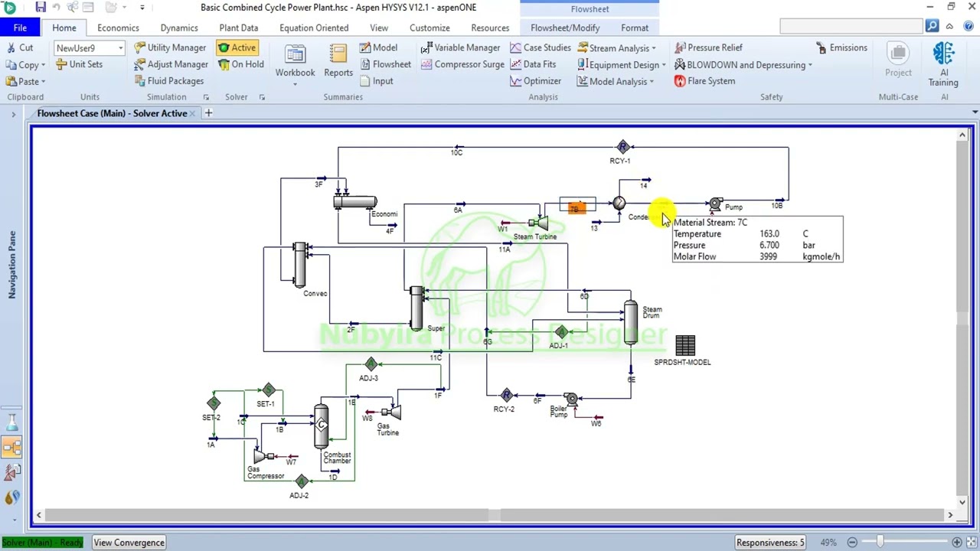Expand Model Analysis dropdown
This screenshot has width=980, height=551.
click(x=652, y=82)
